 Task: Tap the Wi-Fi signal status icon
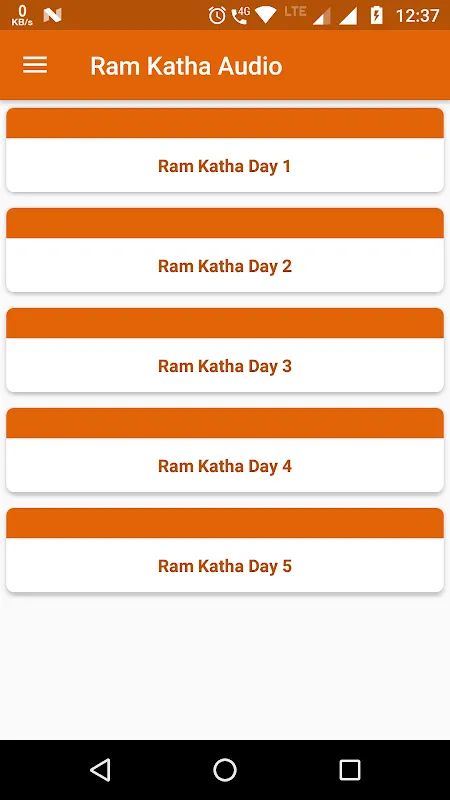(x=266, y=15)
